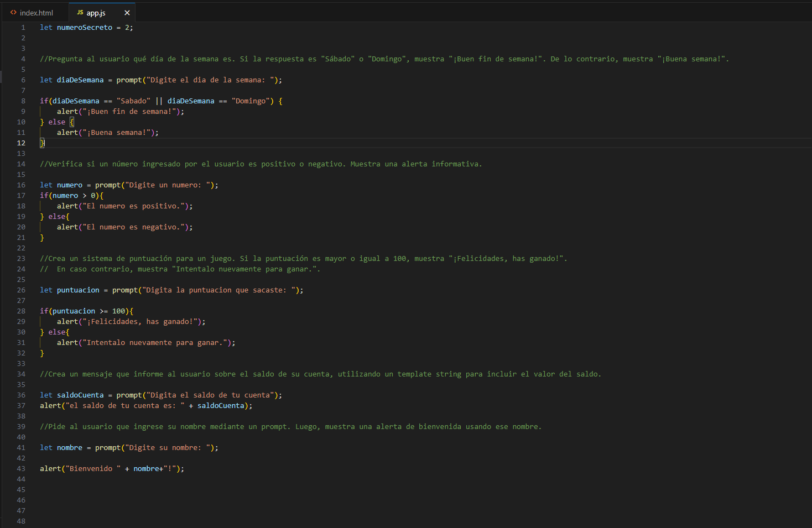Image resolution: width=812 pixels, height=528 pixels.
Task: Click the 'let puntuacion = prompt' line
Action: tap(171, 290)
